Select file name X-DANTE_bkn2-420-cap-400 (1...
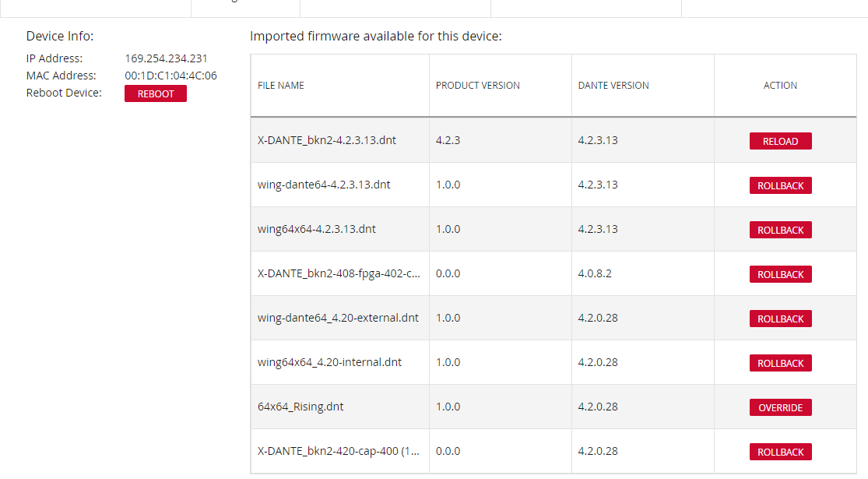Viewport: 868px width, 479px height. pos(339,451)
